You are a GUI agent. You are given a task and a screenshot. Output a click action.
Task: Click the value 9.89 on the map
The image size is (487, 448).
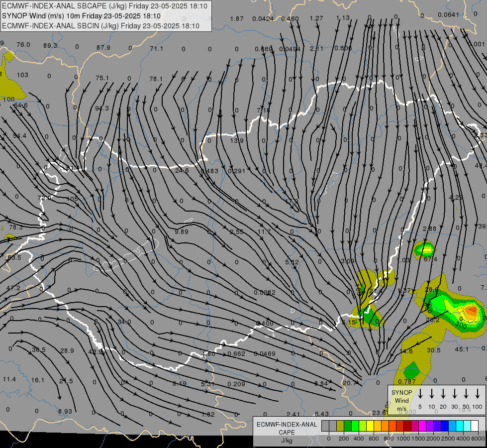pos(182,231)
